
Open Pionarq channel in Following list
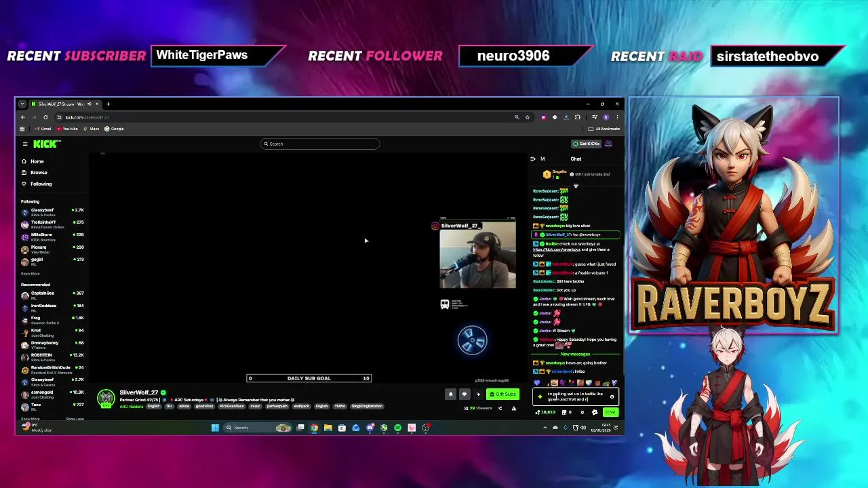click(x=53, y=249)
